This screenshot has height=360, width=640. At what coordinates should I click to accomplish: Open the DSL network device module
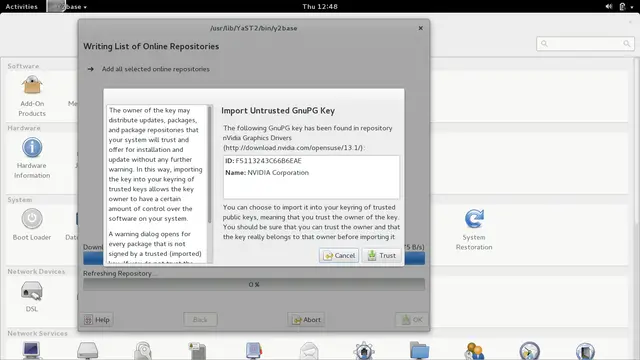(x=32, y=297)
